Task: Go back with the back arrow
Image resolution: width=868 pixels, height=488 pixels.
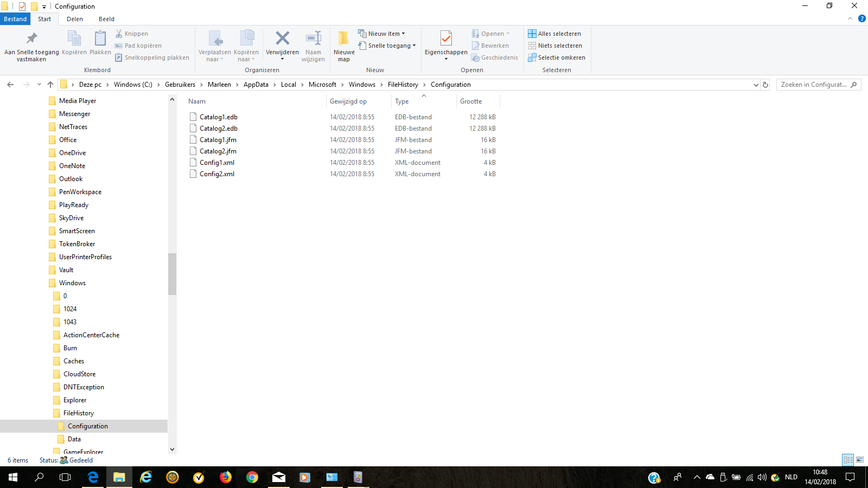Action: [10, 85]
